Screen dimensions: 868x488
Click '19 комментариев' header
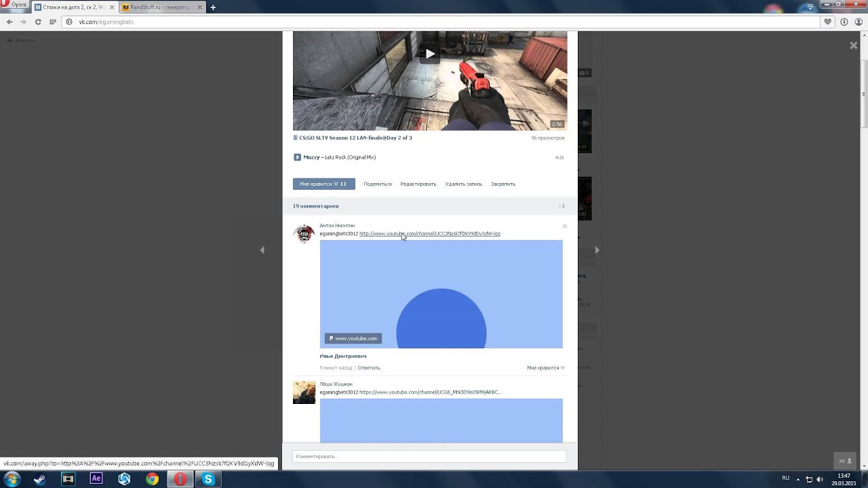tap(316, 206)
